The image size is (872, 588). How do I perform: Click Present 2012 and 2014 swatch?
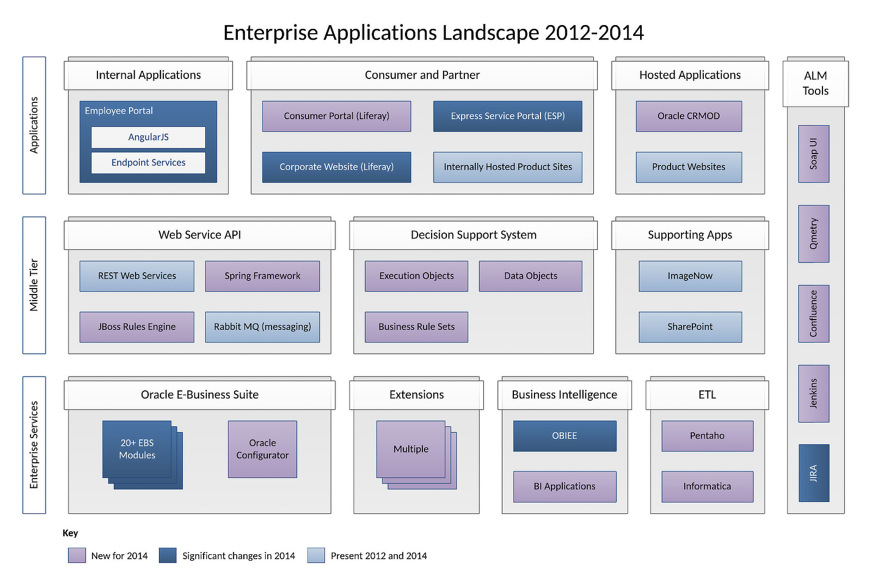(x=316, y=555)
